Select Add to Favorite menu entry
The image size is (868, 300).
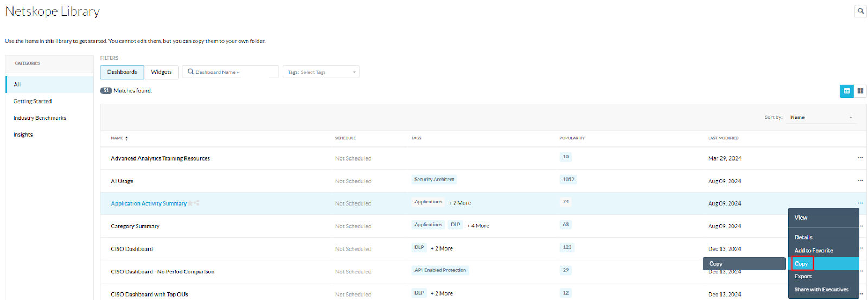click(x=824, y=250)
